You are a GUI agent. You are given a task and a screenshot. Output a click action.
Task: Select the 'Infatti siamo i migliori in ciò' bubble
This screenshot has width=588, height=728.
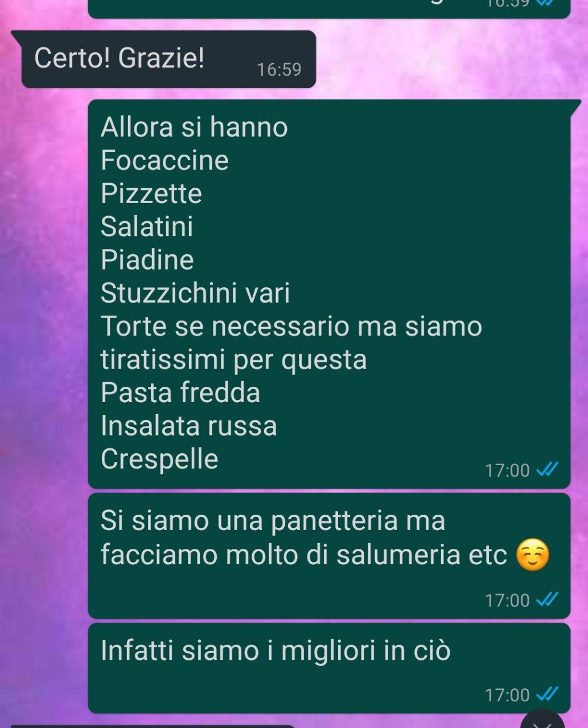click(329, 668)
